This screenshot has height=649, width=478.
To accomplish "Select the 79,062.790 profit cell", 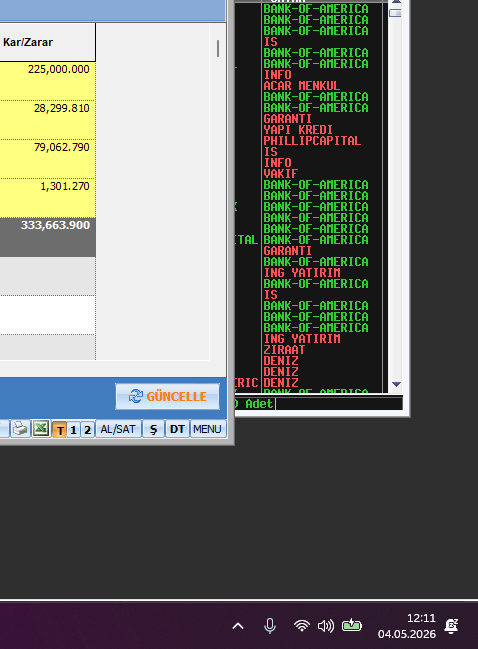I will [x=47, y=159].
